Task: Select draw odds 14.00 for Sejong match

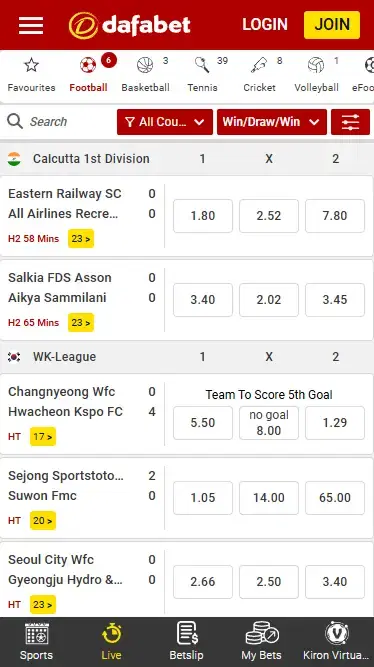Action: click(x=269, y=498)
